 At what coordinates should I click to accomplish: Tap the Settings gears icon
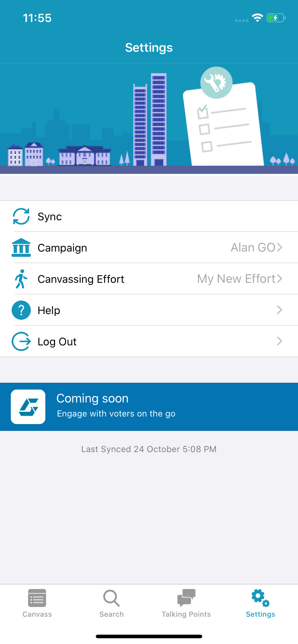pos(260,598)
